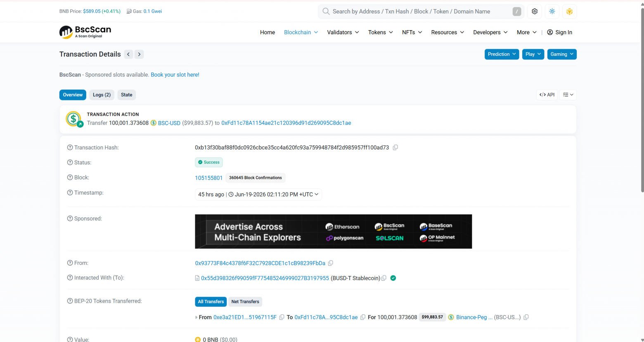This screenshot has height=342, width=644.
Task: Open the list view options dropdown
Action: point(568,95)
